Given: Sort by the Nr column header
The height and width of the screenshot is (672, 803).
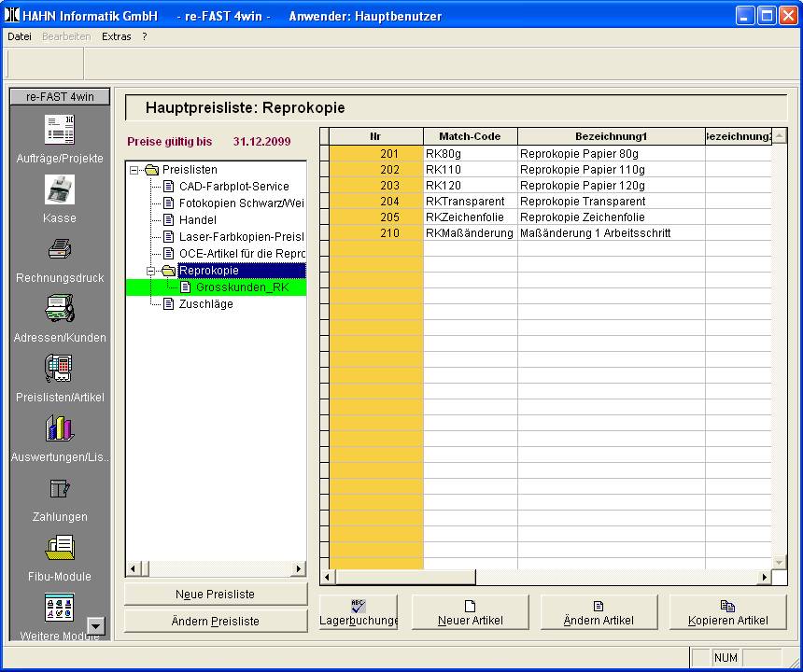Looking at the screenshot, I should pos(376,136).
